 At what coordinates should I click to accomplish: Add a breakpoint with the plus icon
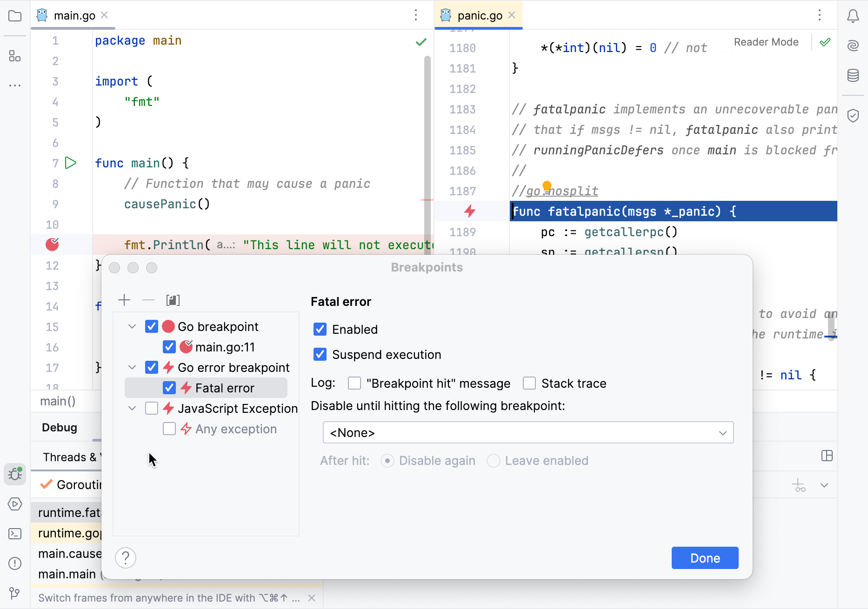[124, 300]
